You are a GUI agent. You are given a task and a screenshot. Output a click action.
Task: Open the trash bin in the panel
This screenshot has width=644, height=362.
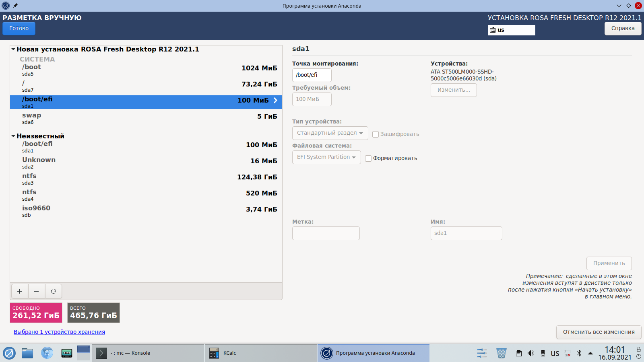point(502,353)
